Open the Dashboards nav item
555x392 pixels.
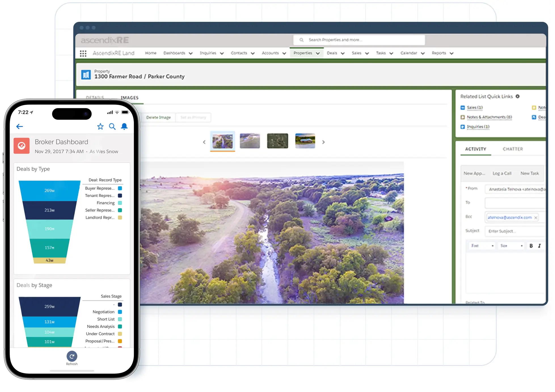[174, 53]
